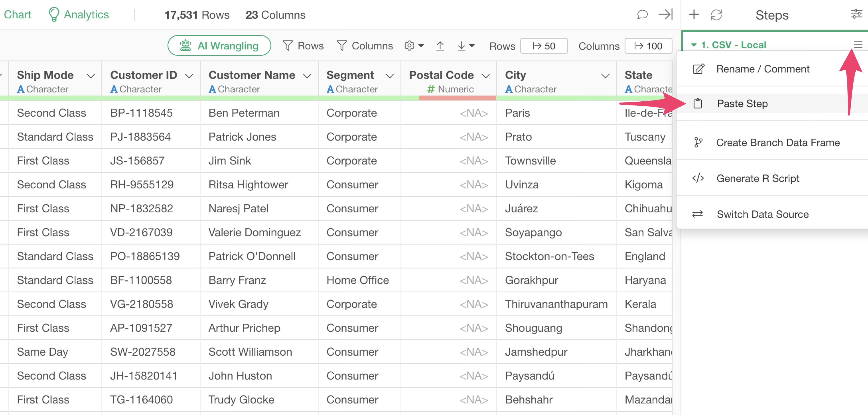Click the collapse panel arrow icon
Viewport: 868px width, 415px height.
[x=665, y=14]
